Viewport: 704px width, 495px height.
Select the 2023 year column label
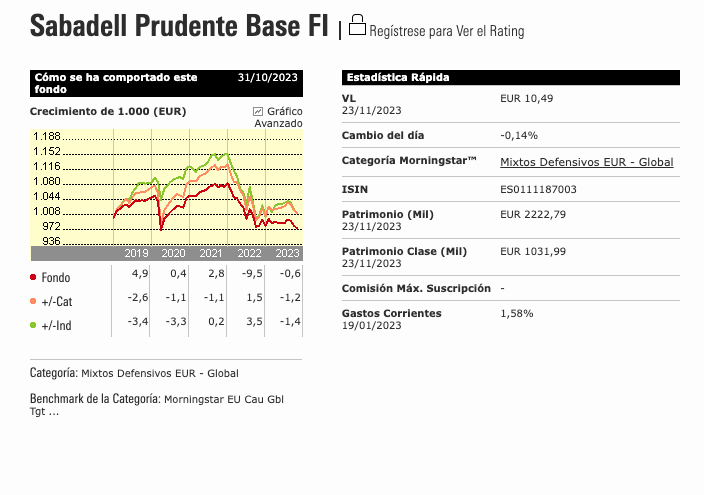pyautogui.click(x=287, y=253)
